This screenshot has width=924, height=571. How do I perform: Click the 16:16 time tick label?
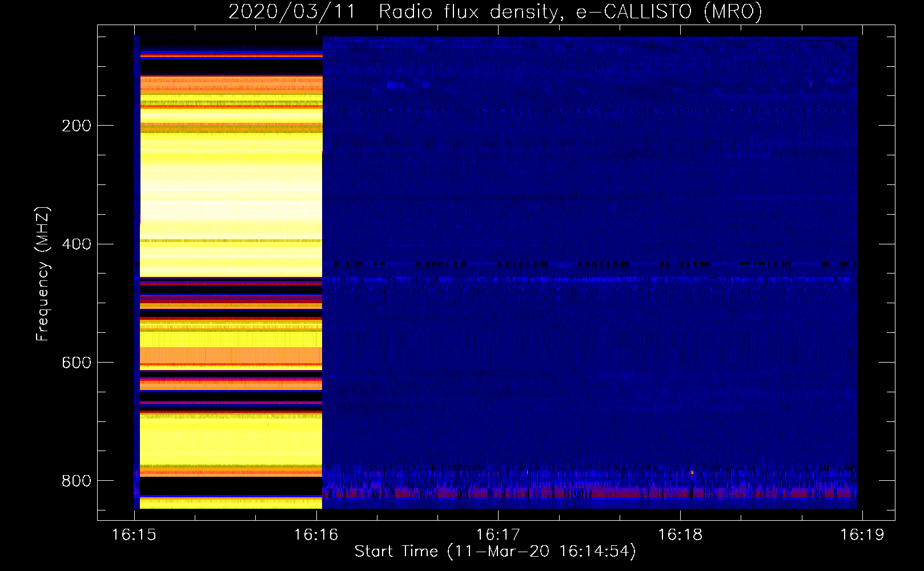point(316,535)
